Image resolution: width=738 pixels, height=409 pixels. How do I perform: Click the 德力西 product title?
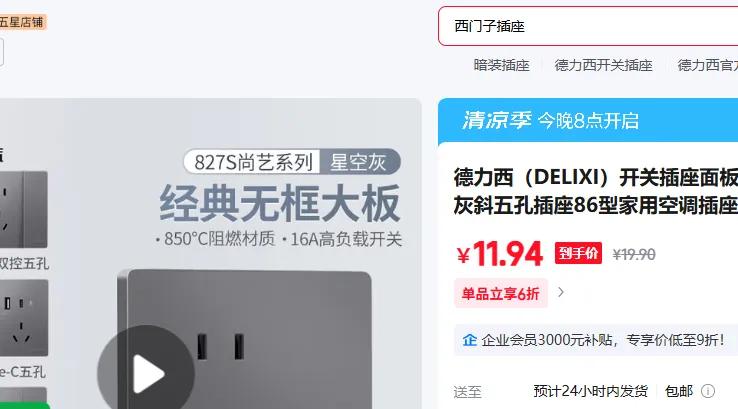[595, 191]
